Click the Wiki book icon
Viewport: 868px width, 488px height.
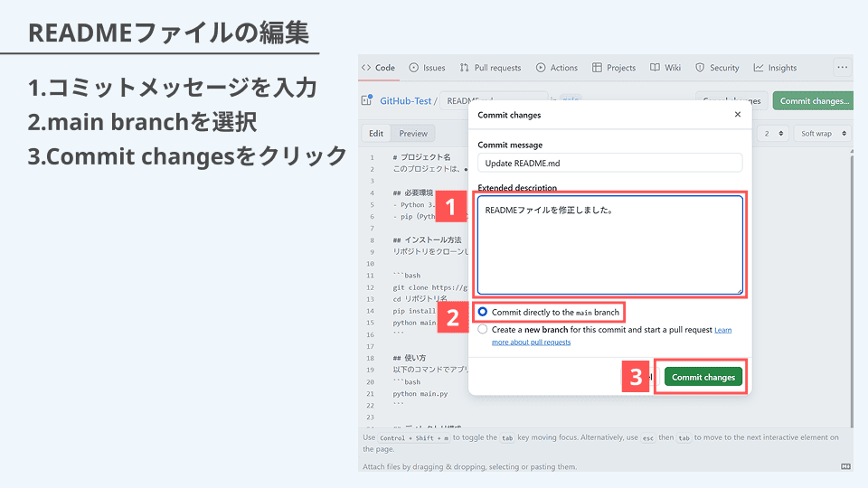point(655,68)
